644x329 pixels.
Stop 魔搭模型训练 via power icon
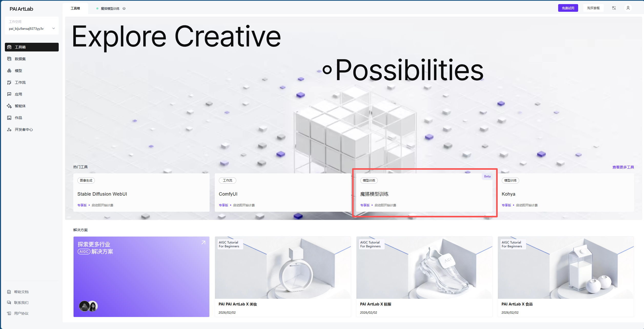tap(124, 8)
